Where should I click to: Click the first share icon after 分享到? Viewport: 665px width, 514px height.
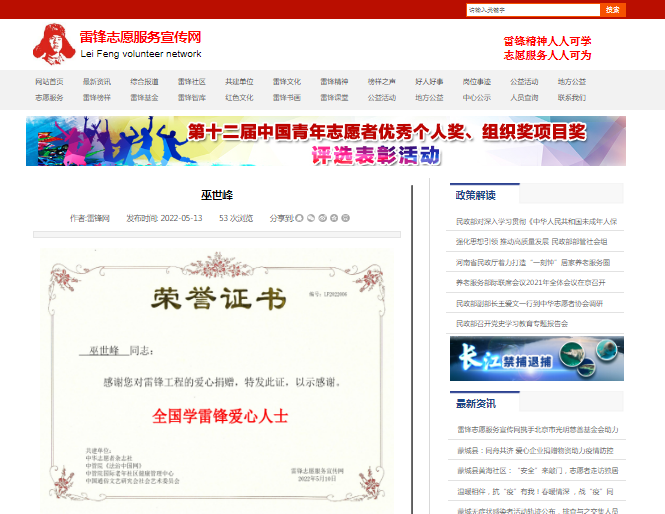(x=299, y=217)
